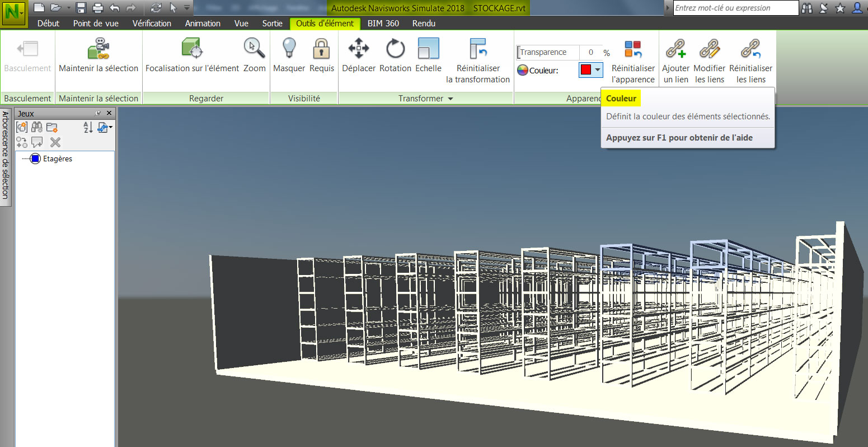
Task: Switch to the Début tab
Action: (49, 24)
